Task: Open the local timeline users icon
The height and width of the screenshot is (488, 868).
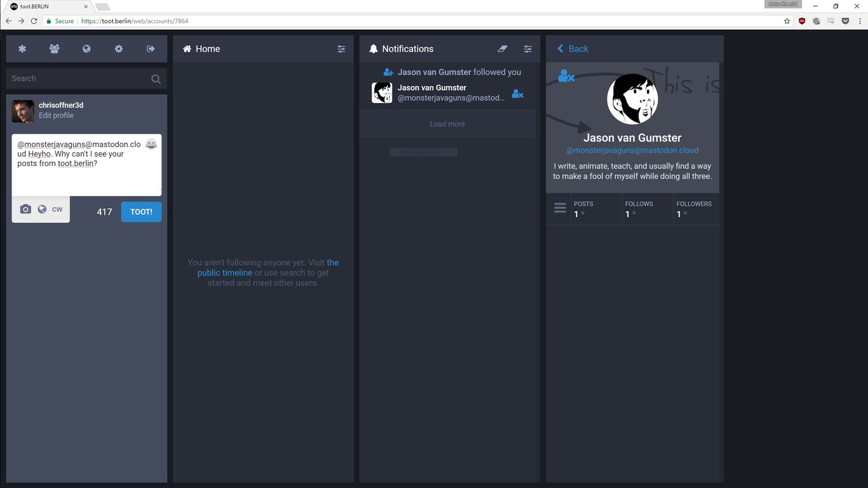Action: point(54,49)
